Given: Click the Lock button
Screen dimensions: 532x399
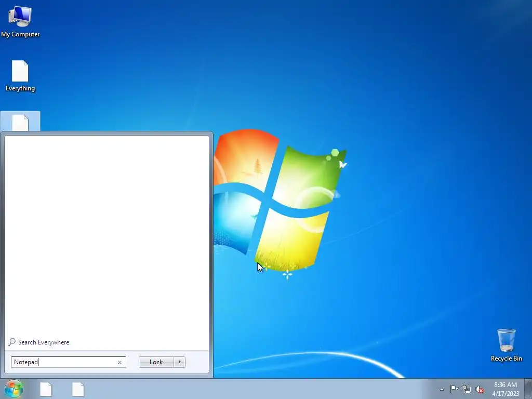Looking at the screenshot, I should pyautogui.click(x=156, y=362).
